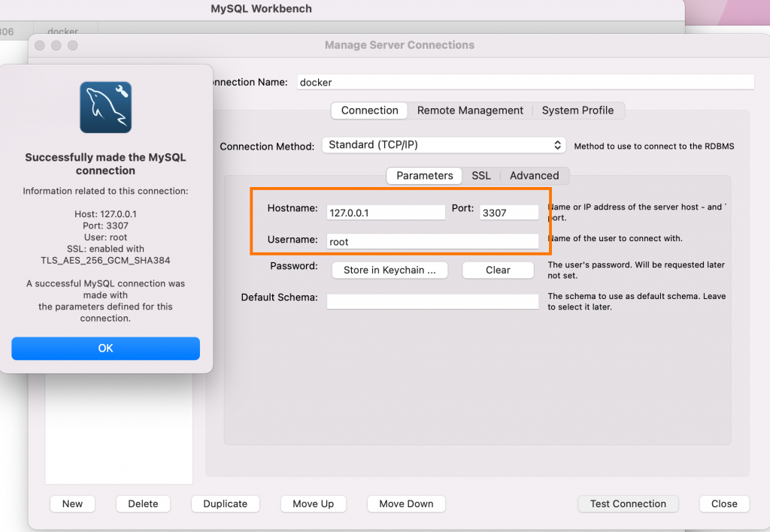The height and width of the screenshot is (532, 770).
Task: Click the 'Password:' label
Action: tap(294, 266)
